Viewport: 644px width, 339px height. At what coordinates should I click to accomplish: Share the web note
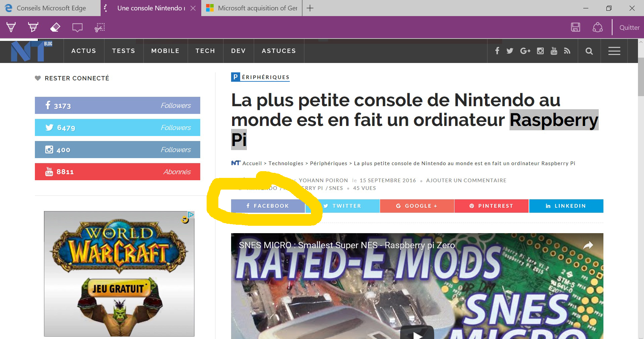[x=598, y=27]
